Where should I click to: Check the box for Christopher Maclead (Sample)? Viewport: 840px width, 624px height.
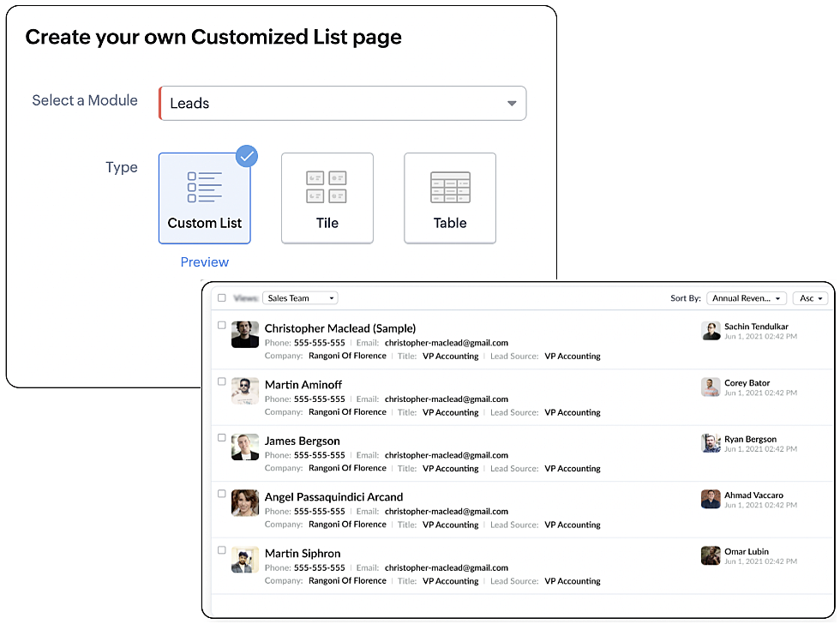pos(222,326)
